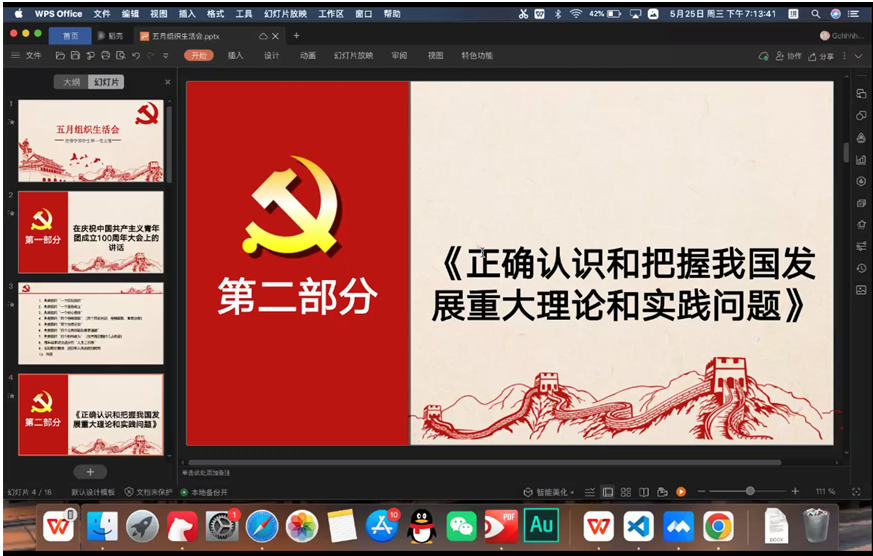Open the 幻灯片放映 ribbon tab
The height and width of the screenshot is (556, 873).
(354, 56)
